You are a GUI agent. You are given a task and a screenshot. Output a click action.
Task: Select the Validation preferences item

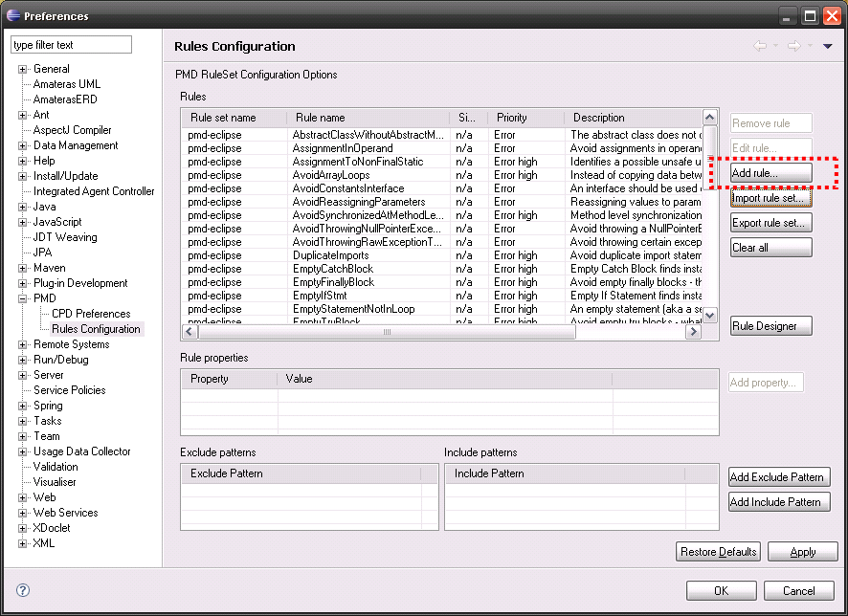56,467
